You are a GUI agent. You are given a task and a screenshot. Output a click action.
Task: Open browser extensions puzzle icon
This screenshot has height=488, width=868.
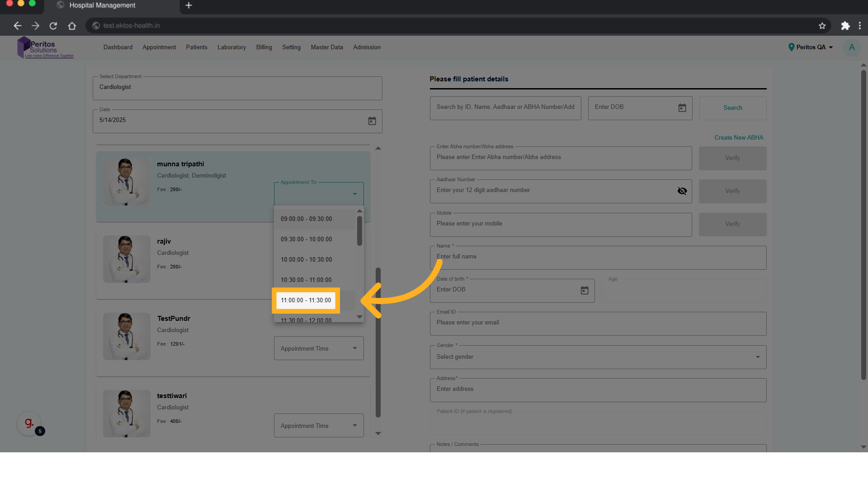845,26
